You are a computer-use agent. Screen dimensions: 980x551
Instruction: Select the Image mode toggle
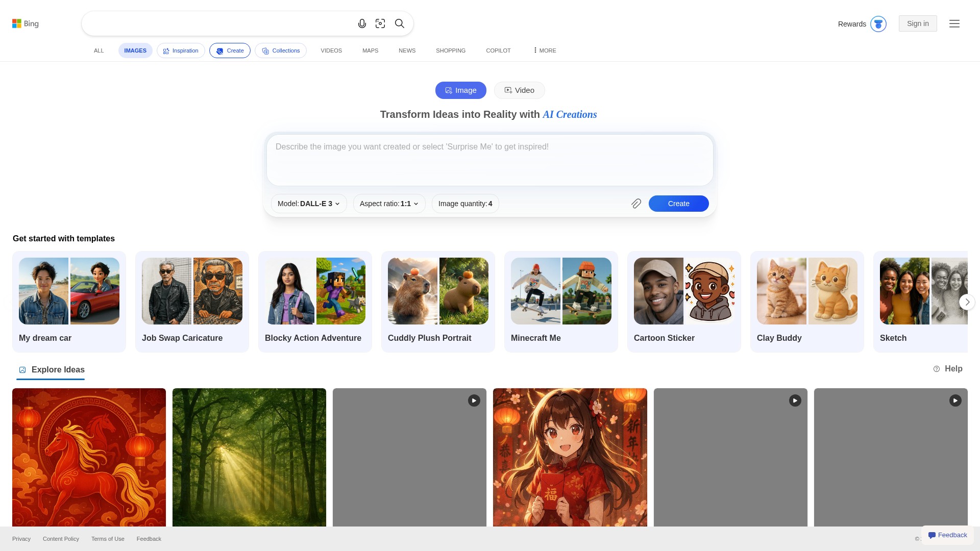(x=460, y=90)
